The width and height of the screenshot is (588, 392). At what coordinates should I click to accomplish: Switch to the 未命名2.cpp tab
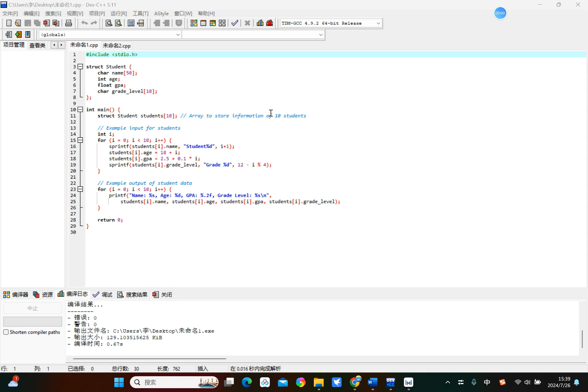pyautogui.click(x=117, y=45)
